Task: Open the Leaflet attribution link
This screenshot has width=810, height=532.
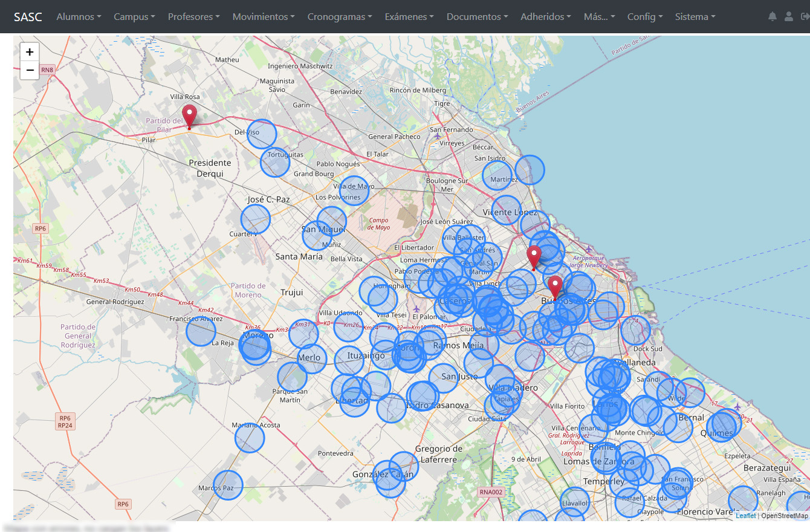Action: point(745,516)
